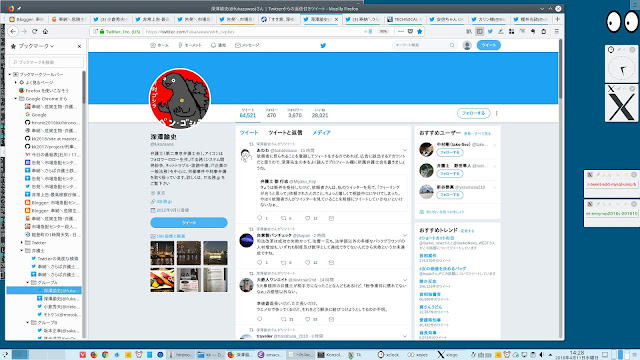Screen dimensions: 640x360
Task: Go back using the browser back arrow
Action: [13, 31]
